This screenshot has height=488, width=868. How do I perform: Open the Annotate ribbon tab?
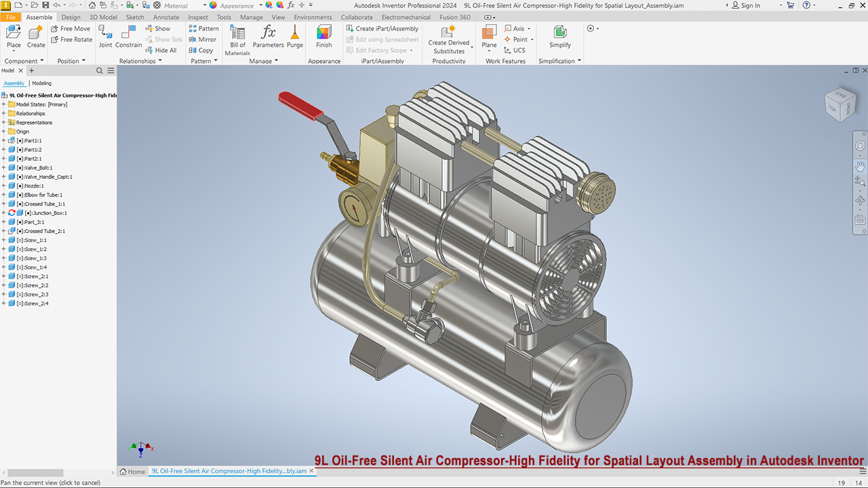click(166, 17)
